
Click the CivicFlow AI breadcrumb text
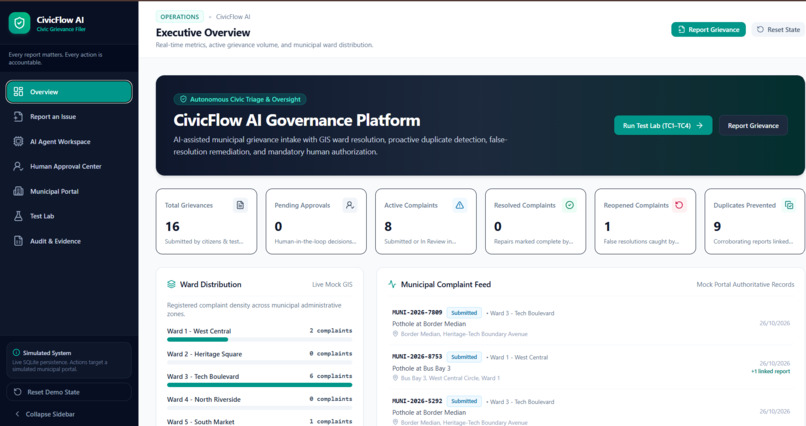(x=233, y=17)
